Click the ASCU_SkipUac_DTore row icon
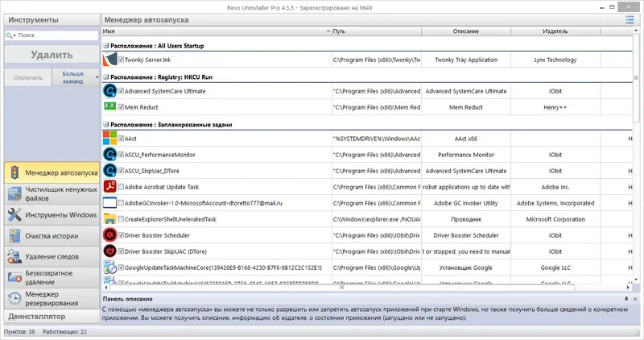Image resolution: width=644 pixels, height=340 pixels. 109,171
